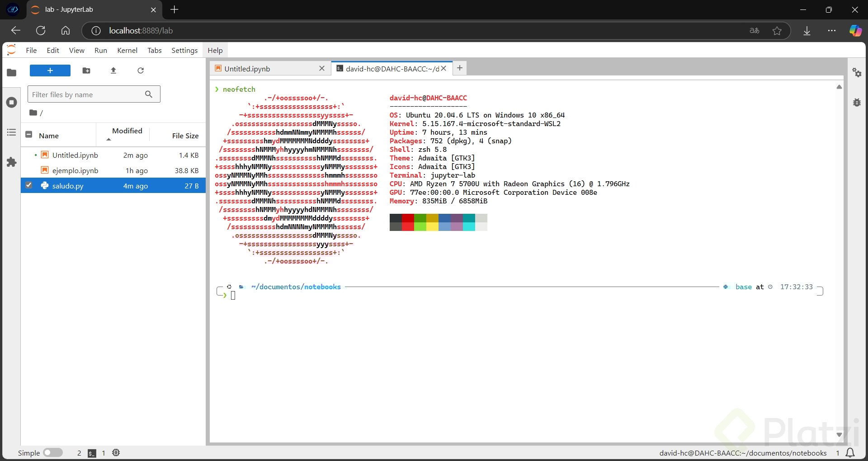Select the saludo.py file name

click(x=68, y=186)
